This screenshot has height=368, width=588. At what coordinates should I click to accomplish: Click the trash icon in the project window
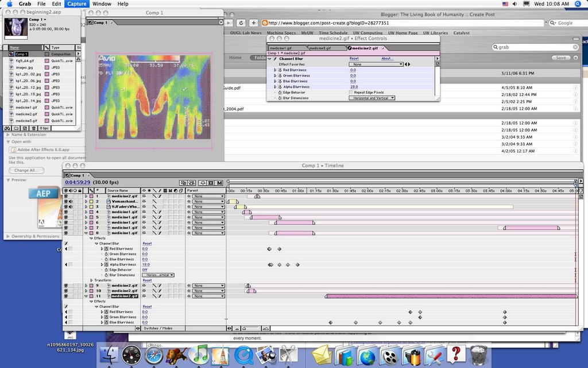tap(33, 128)
